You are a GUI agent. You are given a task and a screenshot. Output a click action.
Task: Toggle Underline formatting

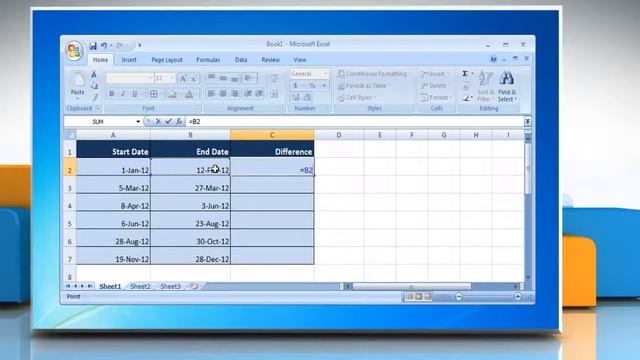[x=135, y=94]
